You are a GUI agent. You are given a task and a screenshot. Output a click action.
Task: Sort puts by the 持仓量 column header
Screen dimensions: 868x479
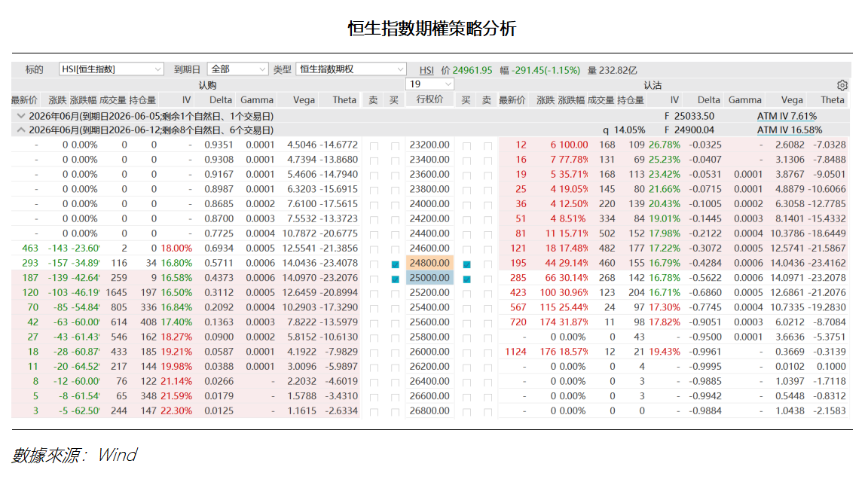[x=631, y=100]
